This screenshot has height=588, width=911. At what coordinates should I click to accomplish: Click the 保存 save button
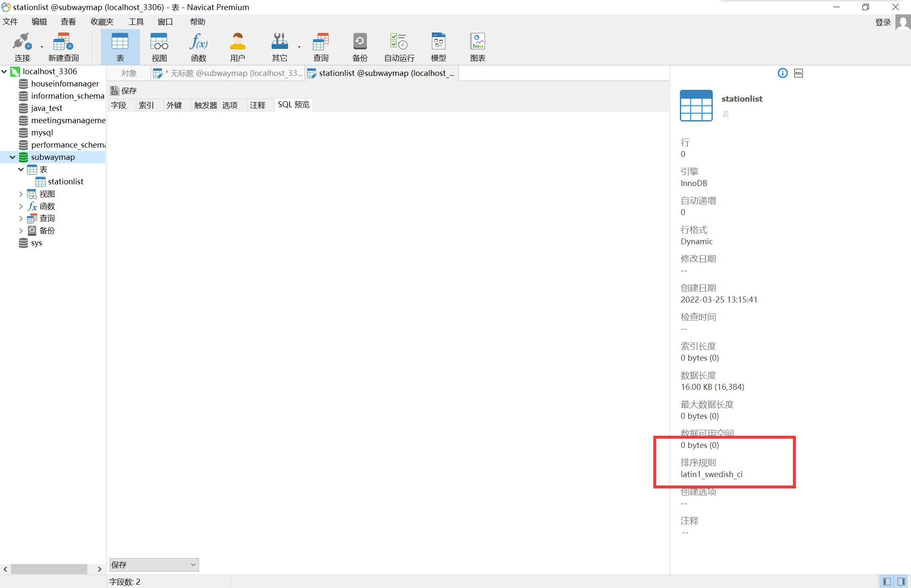click(x=124, y=91)
